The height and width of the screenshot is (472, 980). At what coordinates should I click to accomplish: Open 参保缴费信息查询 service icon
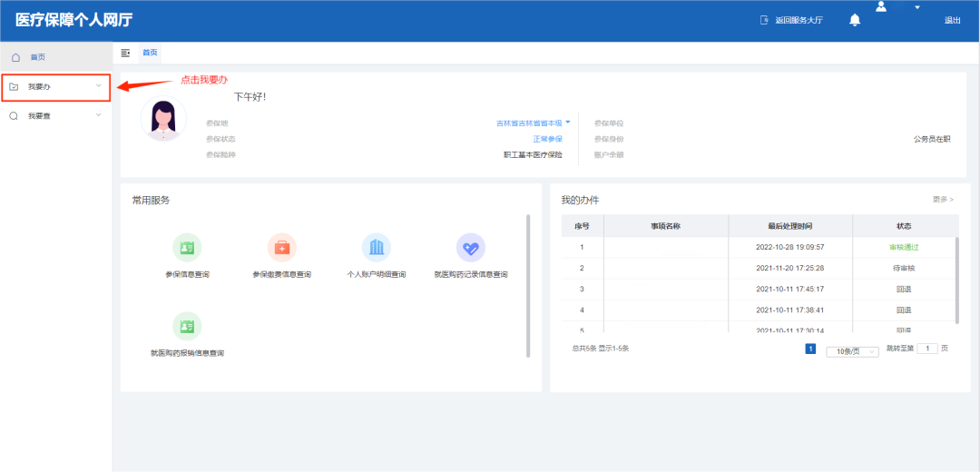(x=281, y=248)
